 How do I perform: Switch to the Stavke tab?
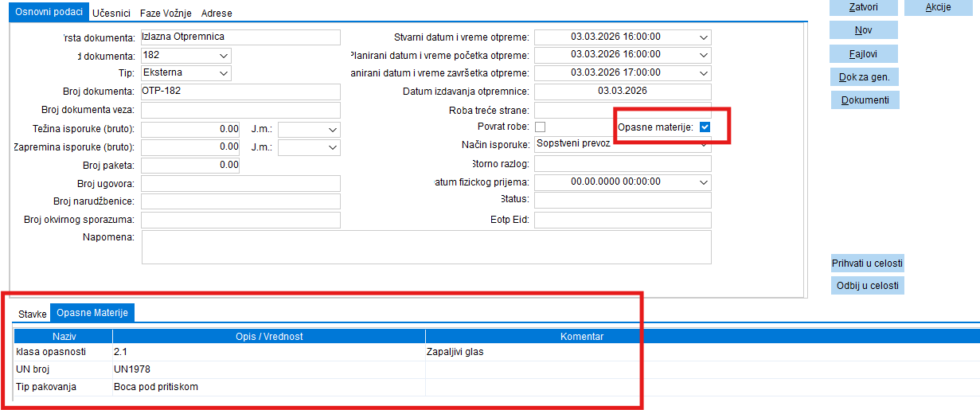click(33, 314)
